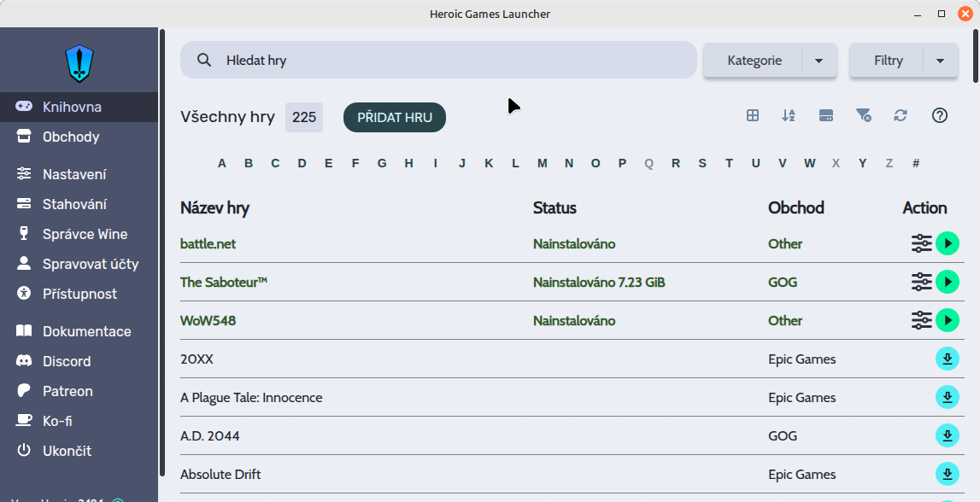Launch battle.net with play button

pos(948,243)
